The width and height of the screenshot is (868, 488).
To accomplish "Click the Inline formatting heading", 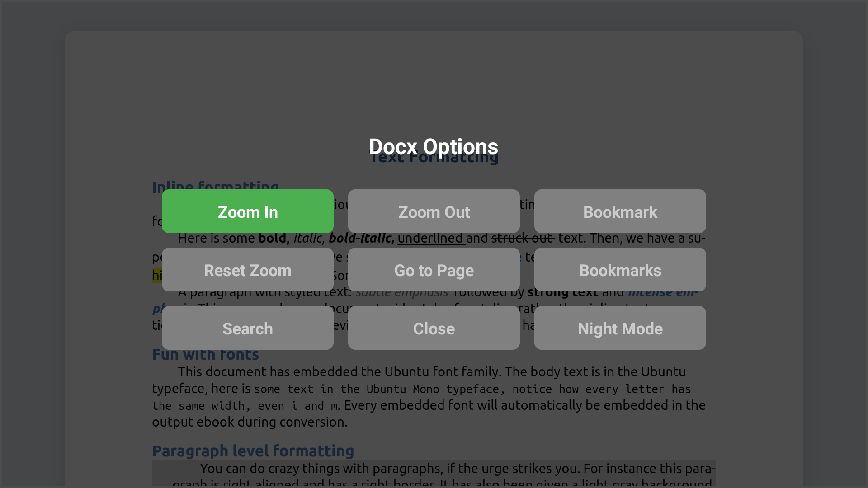I will click(x=216, y=187).
